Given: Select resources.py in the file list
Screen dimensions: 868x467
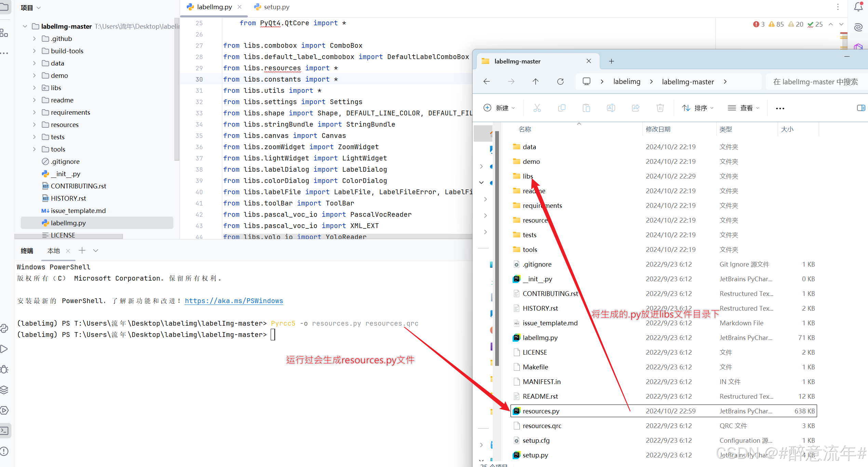Looking at the screenshot, I should (x=541, y=411).
